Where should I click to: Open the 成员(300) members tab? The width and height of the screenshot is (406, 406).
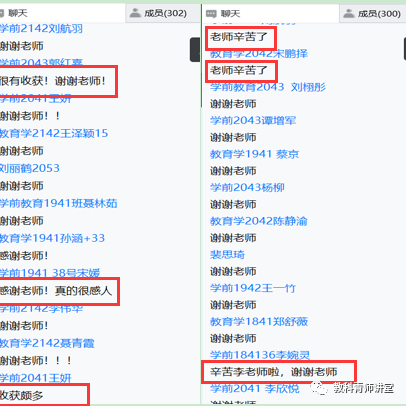pos(373,14)
